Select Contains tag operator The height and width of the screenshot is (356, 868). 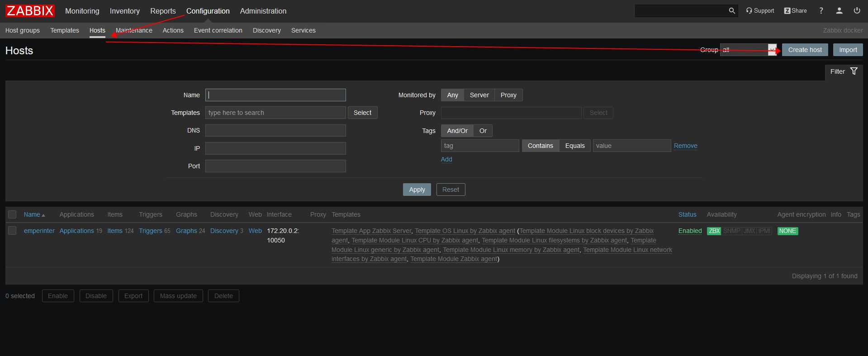(541, 146)
